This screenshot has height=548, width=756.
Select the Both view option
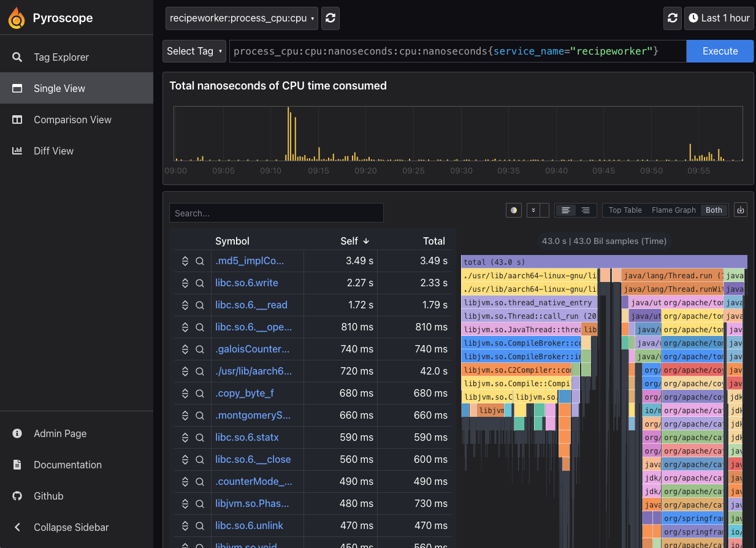[x=714, y=210]
